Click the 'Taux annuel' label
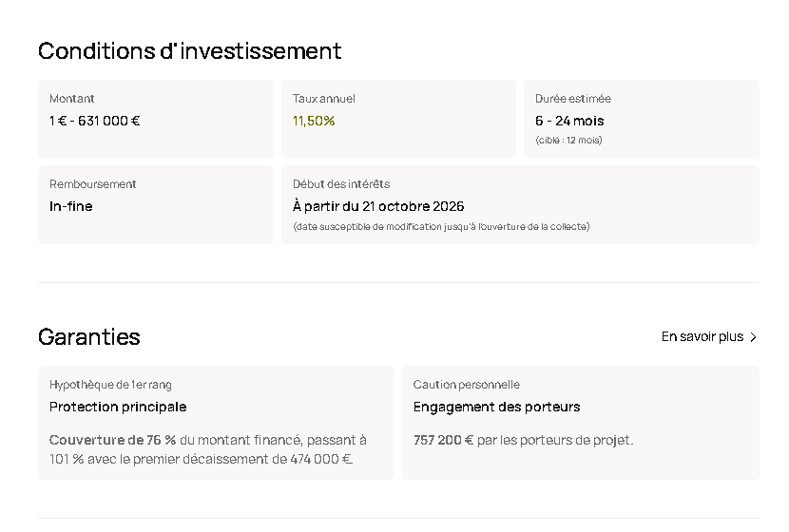The width and height of the screenshot is (789, 532). (323, 99)
